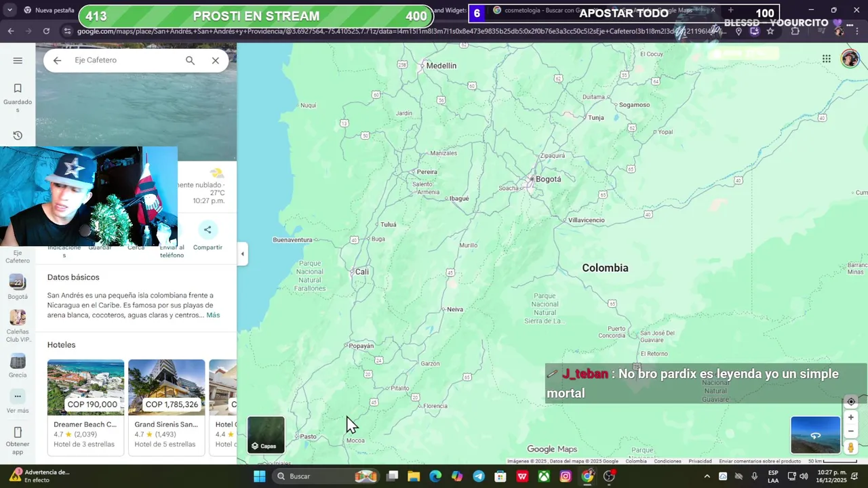
Task: Open Guardados saved places
Action: tap(18, 98)
